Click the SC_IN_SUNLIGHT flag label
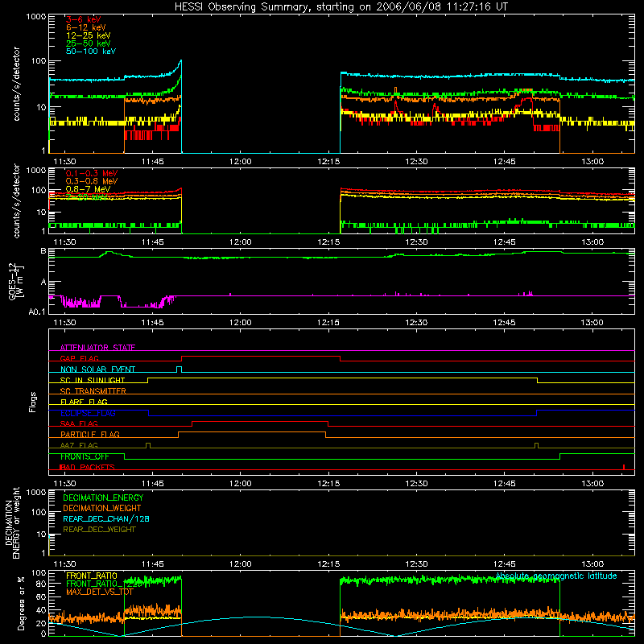Screen dimensions: 644x644 (x=93, y=380)
